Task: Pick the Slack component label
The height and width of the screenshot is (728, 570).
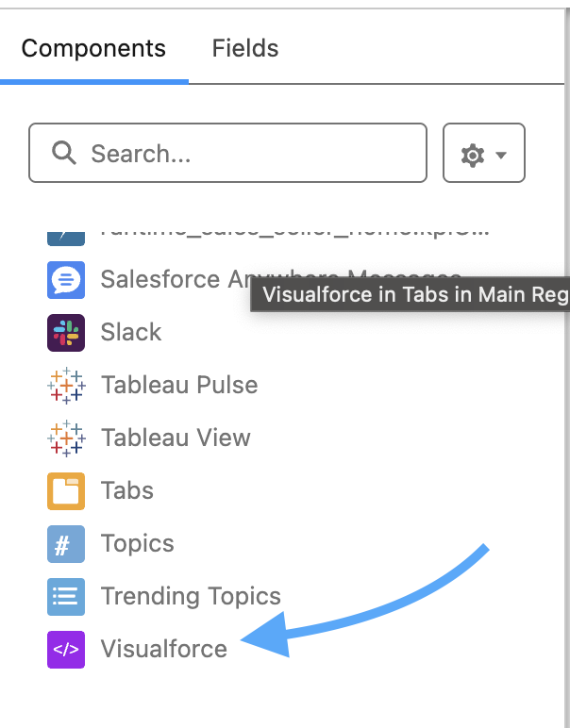Action: pyautogui.click(x=131, y=332)
